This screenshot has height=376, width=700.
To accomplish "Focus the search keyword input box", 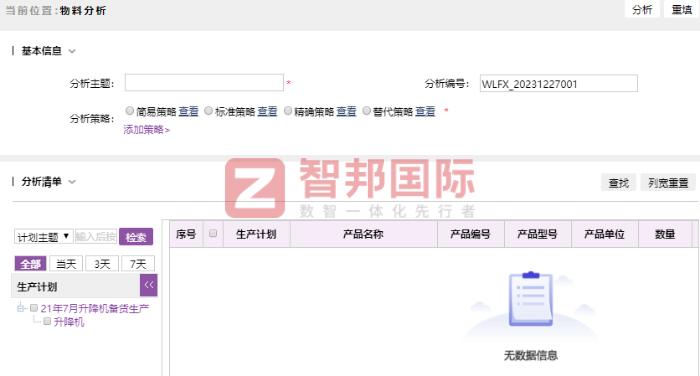I will (96, 236).
